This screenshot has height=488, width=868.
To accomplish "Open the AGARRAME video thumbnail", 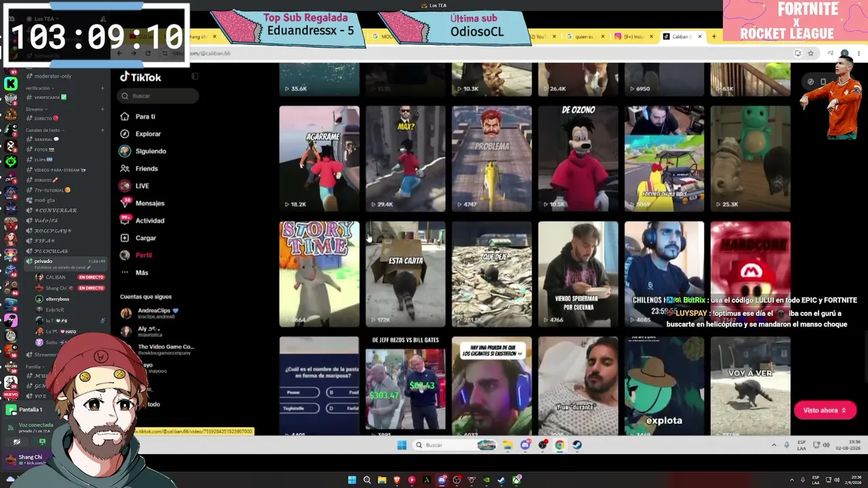I will click(319, 159).
